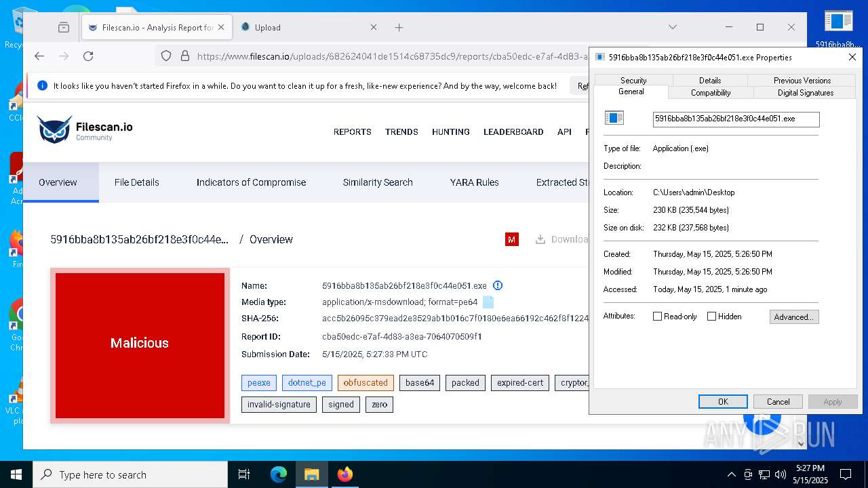
Task: Go to TRENDS in Filescan navigation
Action: point(401,132)
